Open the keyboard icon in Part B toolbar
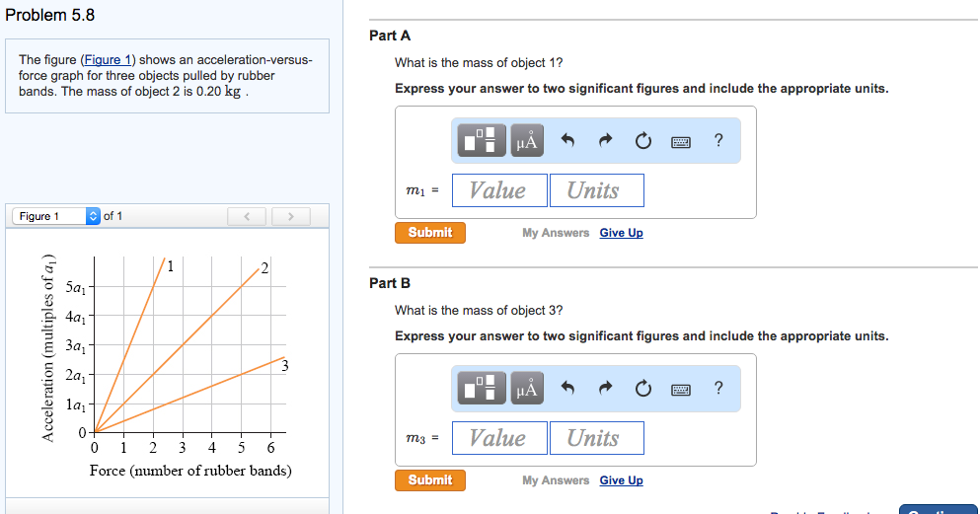 click(x=681, y=389)
